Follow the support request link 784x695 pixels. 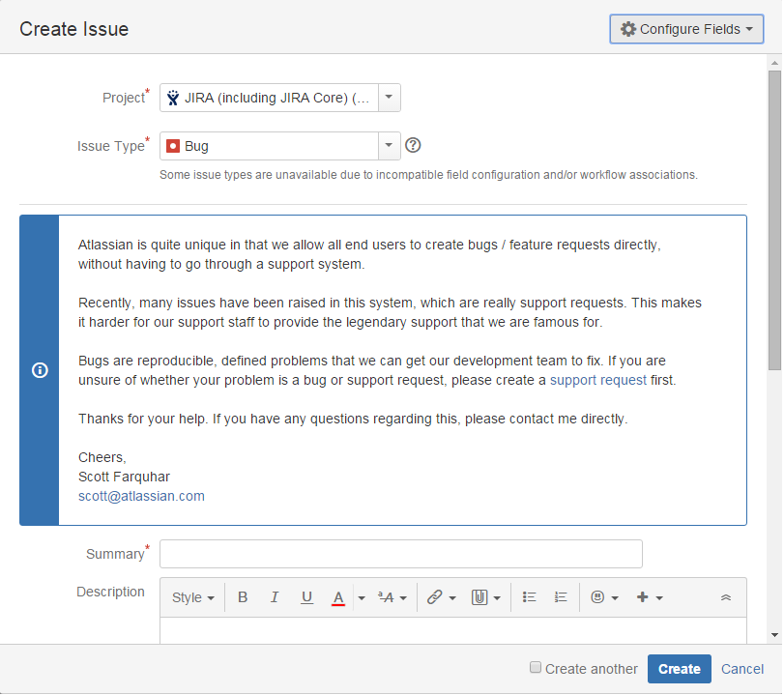[598, 380]
